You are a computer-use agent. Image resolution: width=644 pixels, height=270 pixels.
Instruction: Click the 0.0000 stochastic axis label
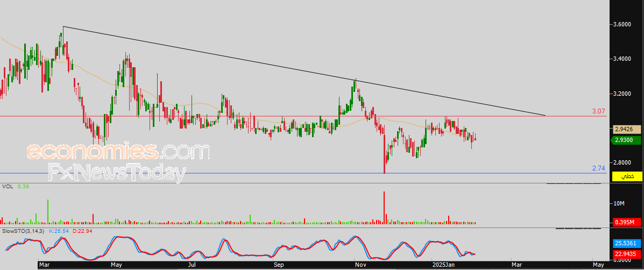pyautogui.click(x=623, y=260)
